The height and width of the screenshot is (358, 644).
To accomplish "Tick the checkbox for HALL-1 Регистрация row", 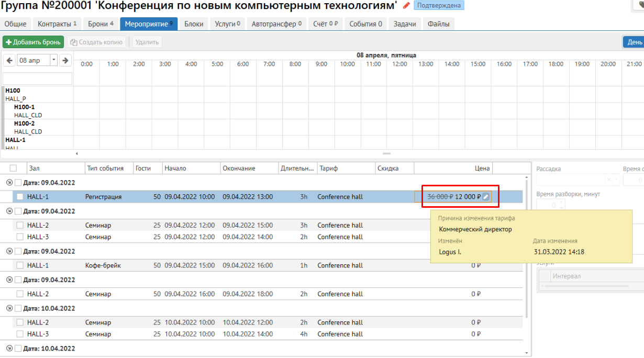I will coord(20,197).
